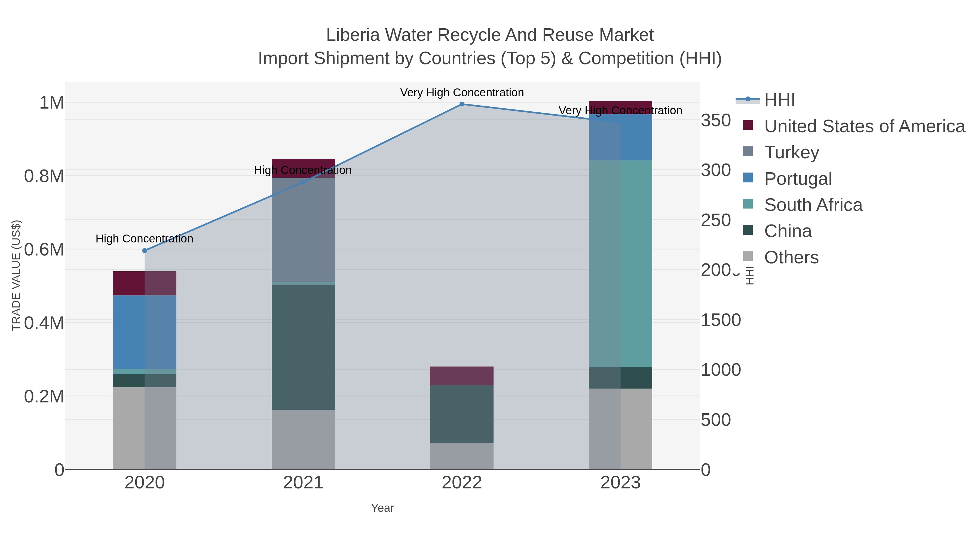Screen dimensions: 980x551
Task: Click the 1M tick on left axis
Action: [x=52, y=103]
